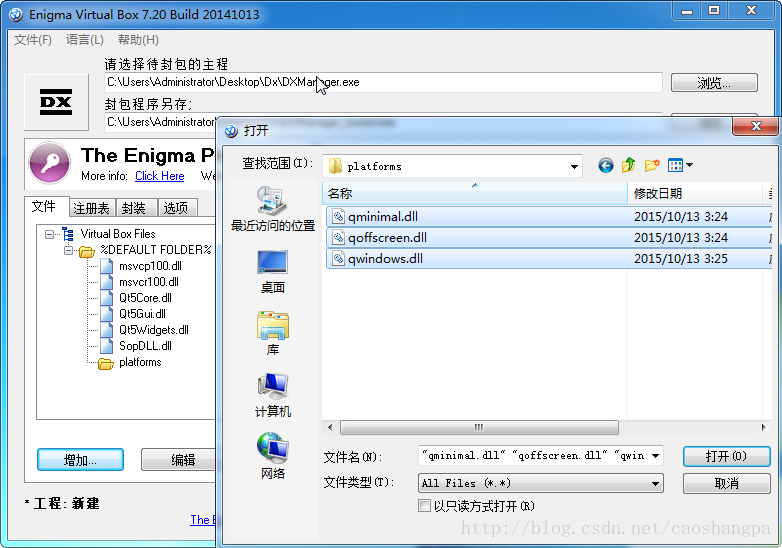The height and width of the screenshot is (548, 782).
Task: Click the DX program icon in Enigma window
Action: pos(56,102)
